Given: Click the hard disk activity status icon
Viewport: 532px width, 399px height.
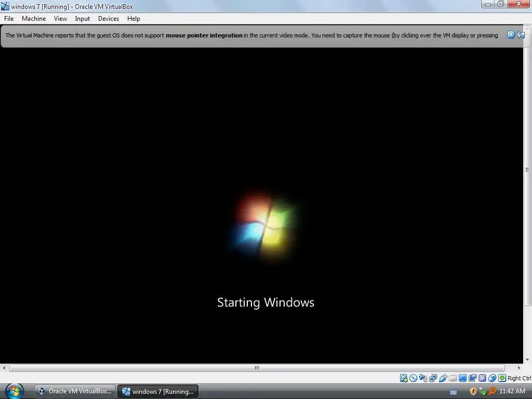Looking at the screenshot, I should (404, 378).
